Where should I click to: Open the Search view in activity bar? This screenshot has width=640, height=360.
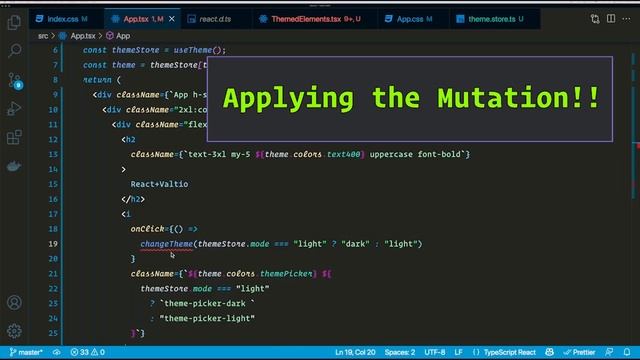[14, 51]
